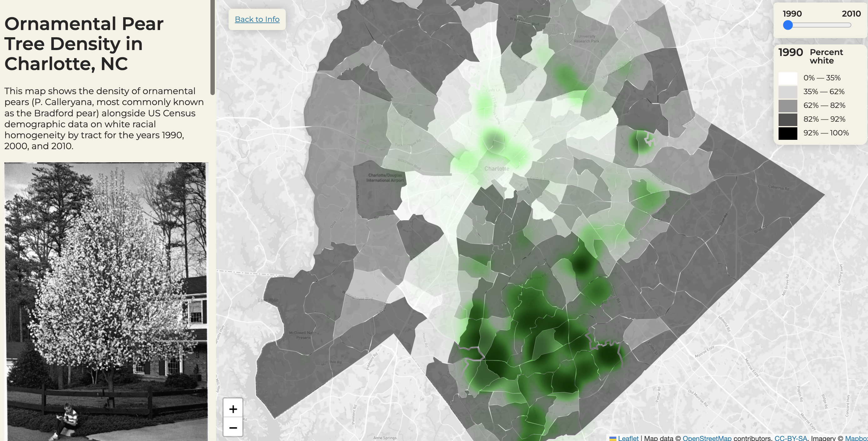
Task: Click the Charlotte city label on the map
Action: [497, 169]
